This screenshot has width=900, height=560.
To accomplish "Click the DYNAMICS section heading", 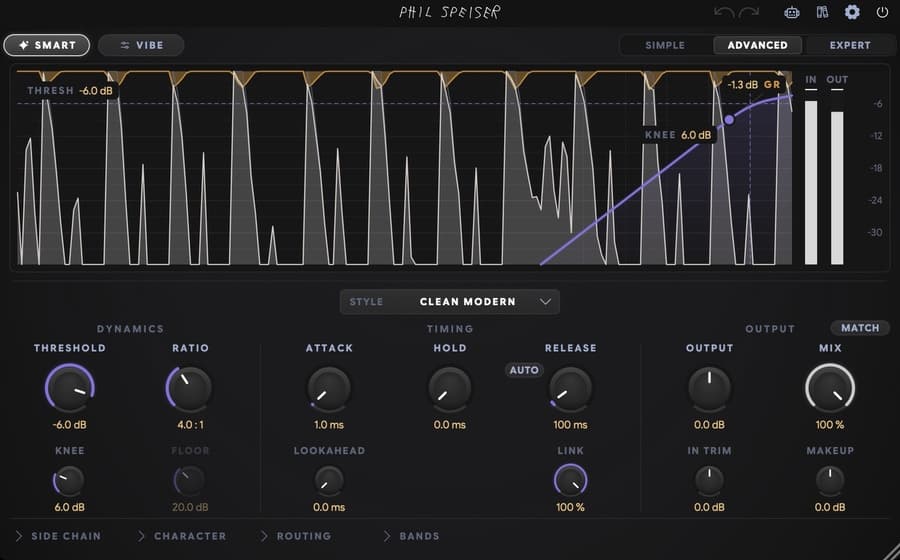I will tap(130, 329).
